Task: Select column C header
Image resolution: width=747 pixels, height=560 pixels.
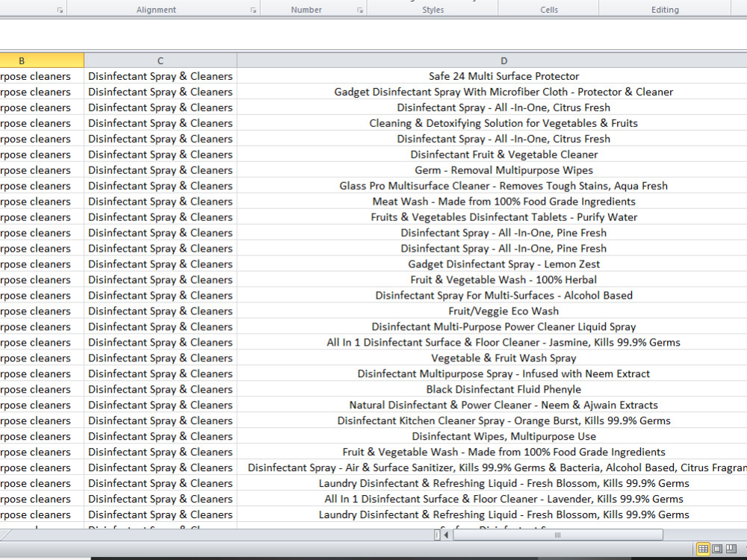Action: coord(161,60)
